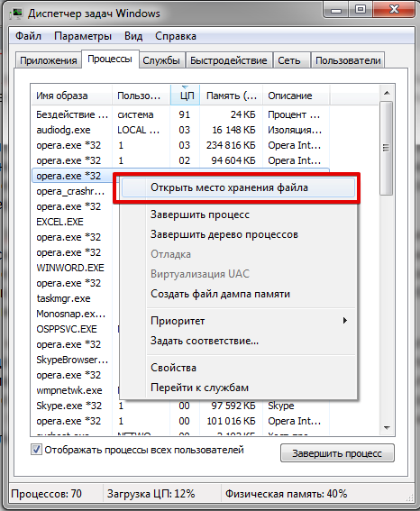
Task: Select the Процессы tab
Action: click(110, 59)
